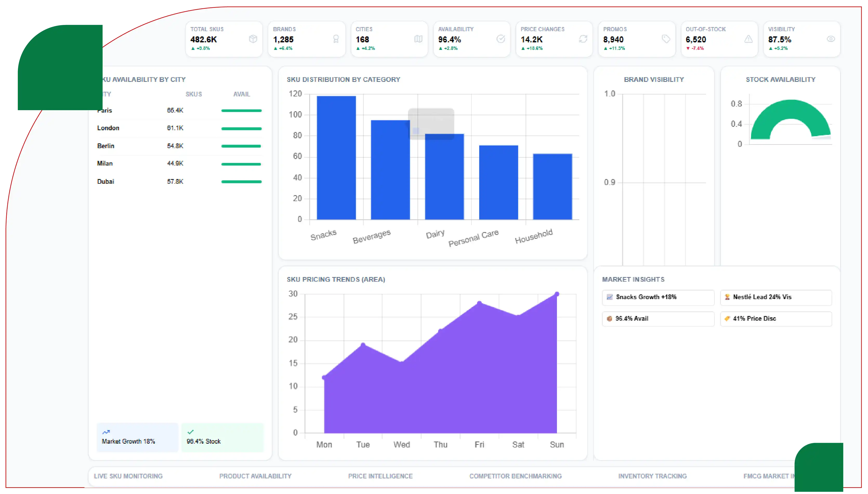The image size is (868, 494).
Task: Open the Inventory Tracking tab
Action: point(652,476)
